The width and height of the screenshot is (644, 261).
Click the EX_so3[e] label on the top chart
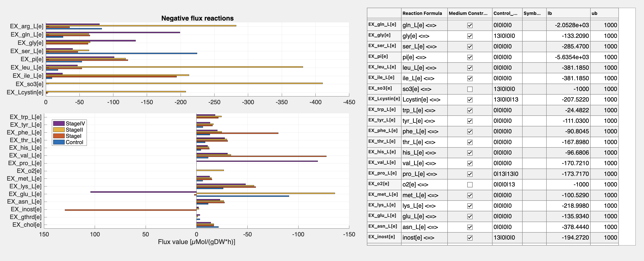tap(30, 84)
